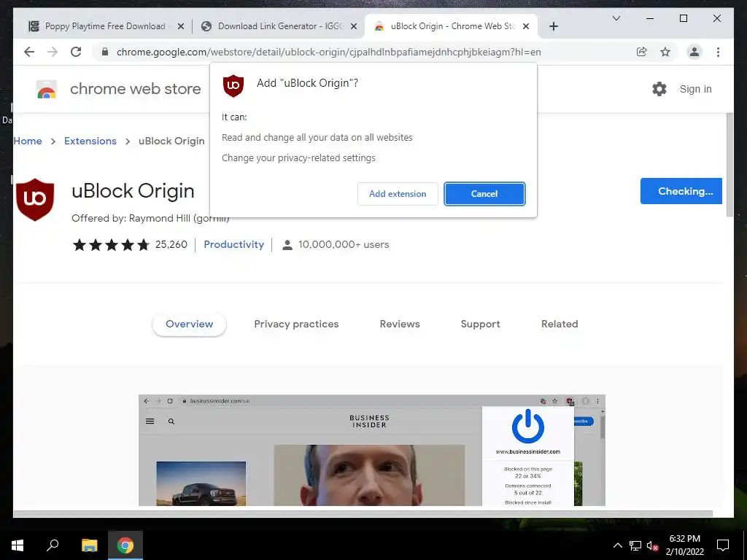Click the 25,260 ratings count
Viewport: 747px width, 560px height.
coord(171,244)
